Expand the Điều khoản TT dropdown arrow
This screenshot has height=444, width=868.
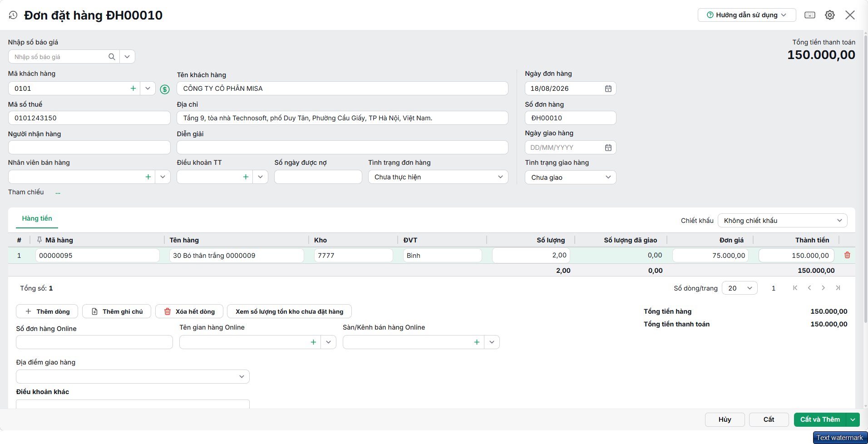(260, 177)
